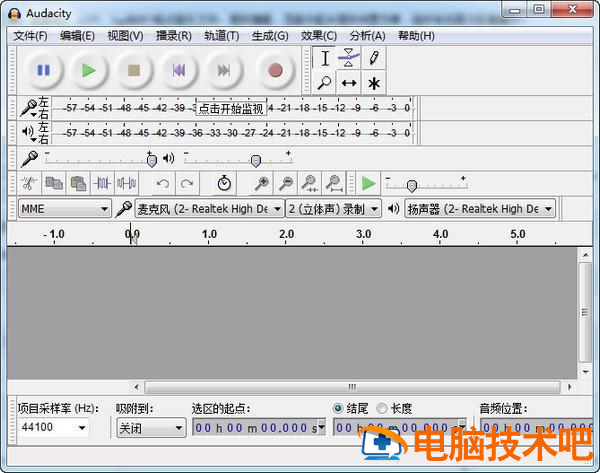The image size is (600, 473).
Task: Click the Play-at-speed green button
Action: pos(368,184)
